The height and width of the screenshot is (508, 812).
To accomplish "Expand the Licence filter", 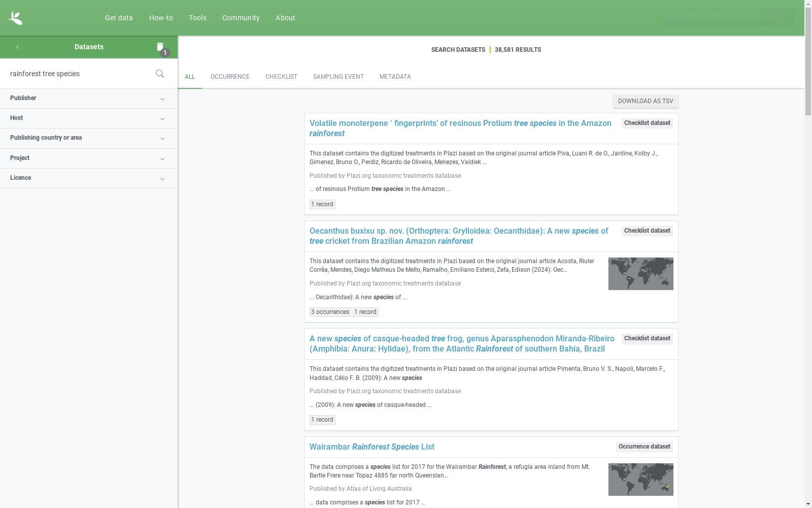I will click(89, 178).
